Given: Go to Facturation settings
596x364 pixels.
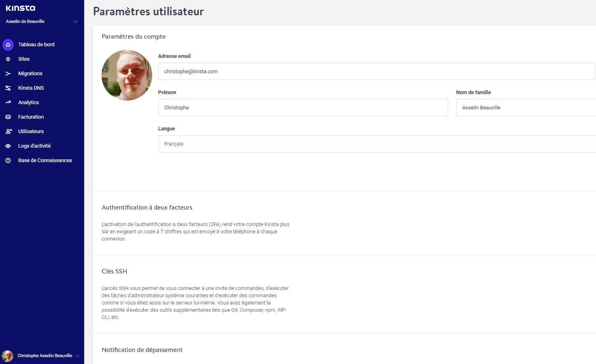Looking at the screenshot, I should tap(31, 117).
